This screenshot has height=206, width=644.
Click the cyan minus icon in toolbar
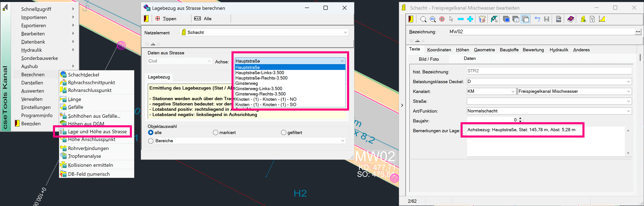461,19
